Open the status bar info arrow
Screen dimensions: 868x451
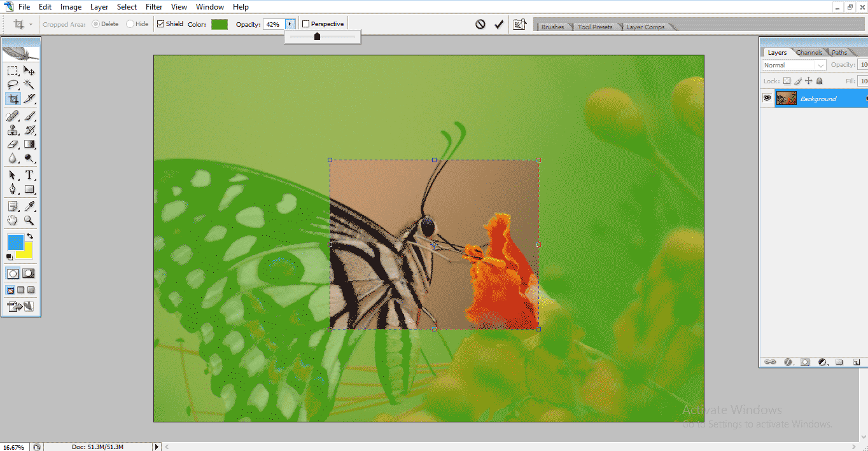(157, 447)
